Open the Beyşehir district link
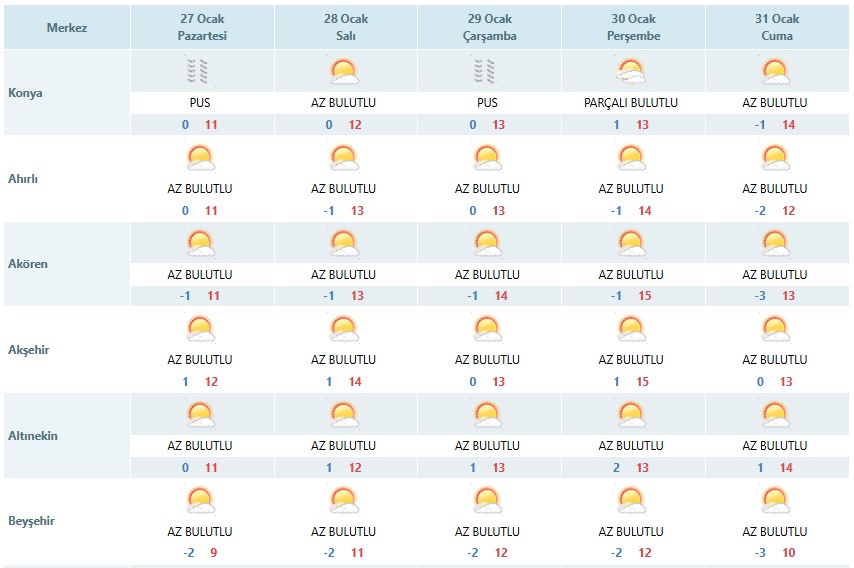Screen dimensions: 854x568 (32, 521)
